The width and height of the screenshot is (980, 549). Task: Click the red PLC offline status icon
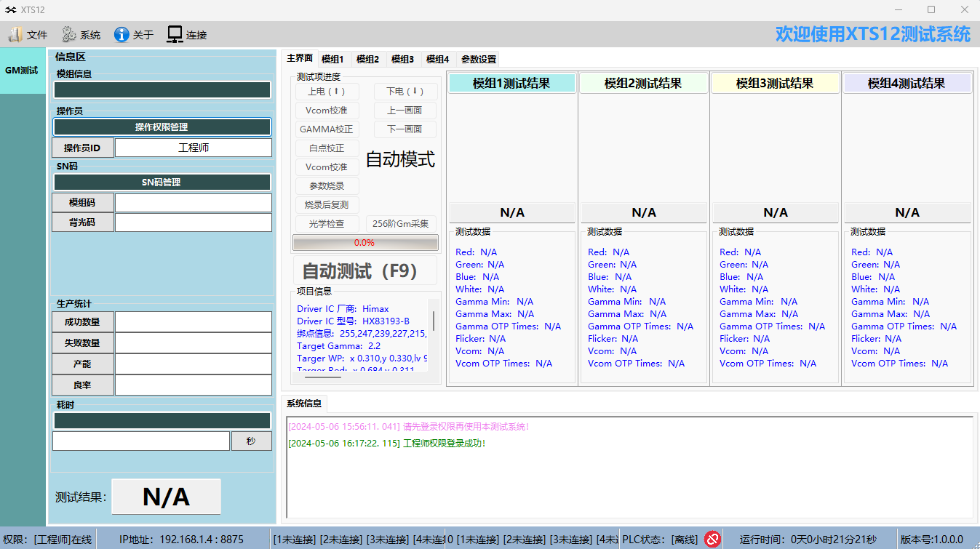click(712, 539)
